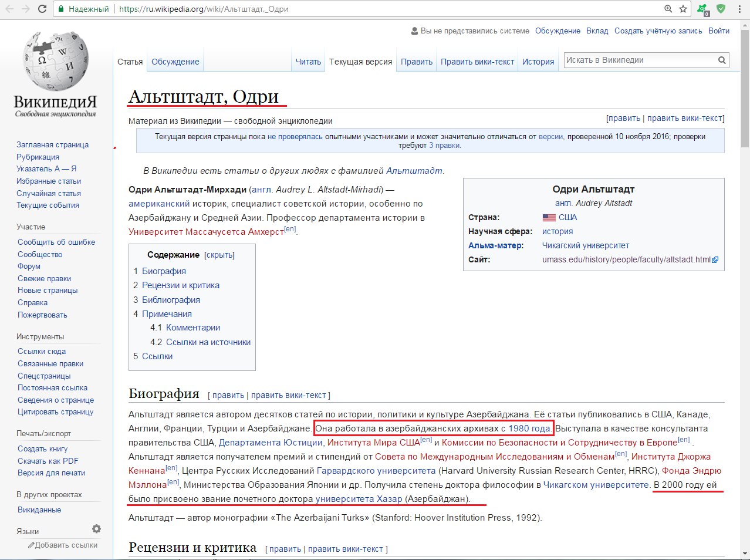The width and height of the screenshot is (750, 560).
Task: Click 'Чикагский университет' in infobox
Action: [586, 245]
